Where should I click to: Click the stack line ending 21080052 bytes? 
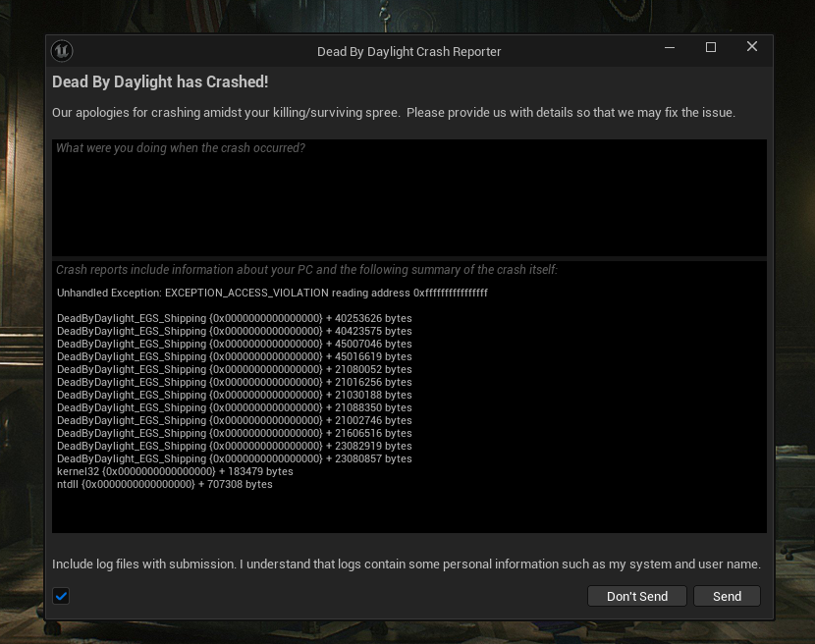pos(235,369)
